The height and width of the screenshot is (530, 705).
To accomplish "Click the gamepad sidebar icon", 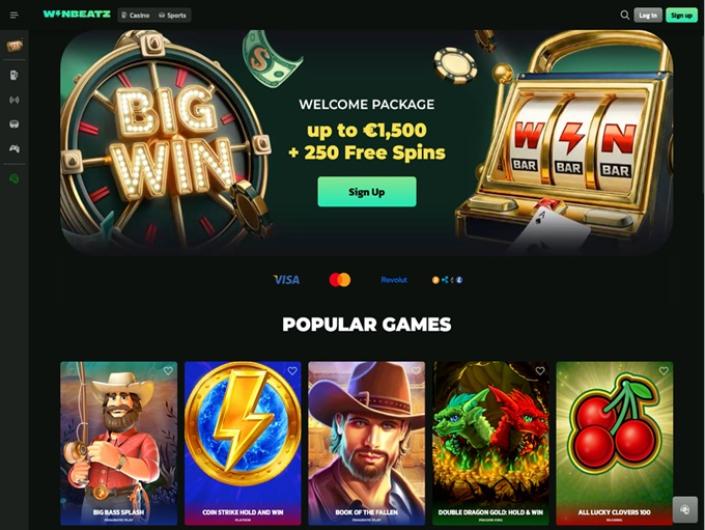I will [x=14, y=148].
